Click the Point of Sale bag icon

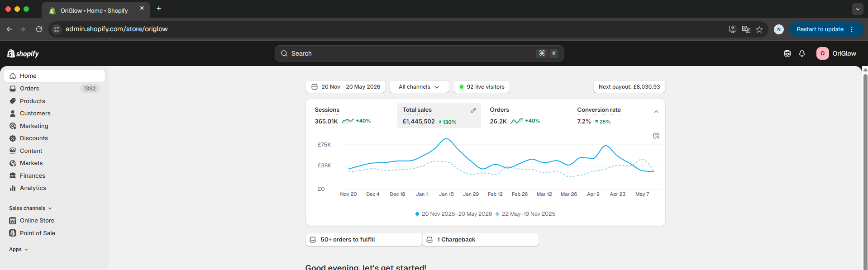point(13,233)
